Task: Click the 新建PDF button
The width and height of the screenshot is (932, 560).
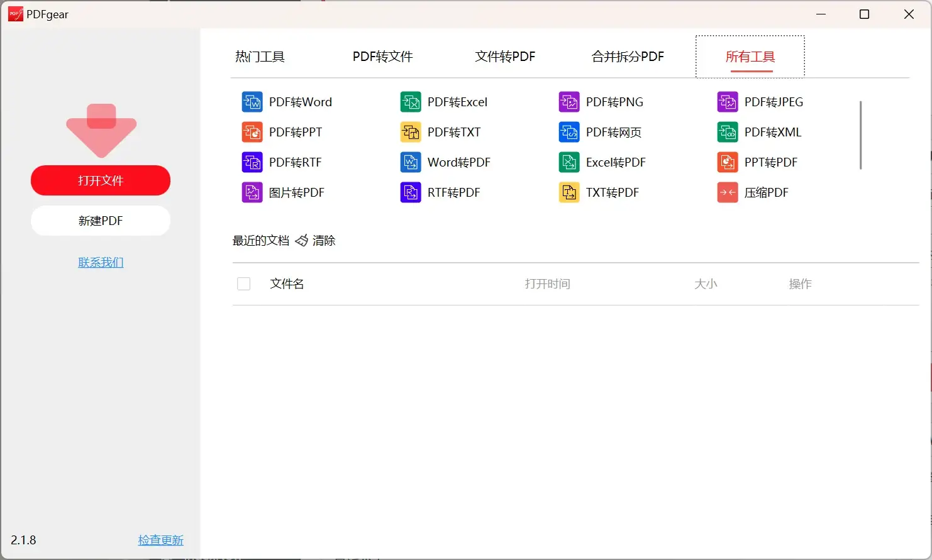Action: (x=101, y=221)
